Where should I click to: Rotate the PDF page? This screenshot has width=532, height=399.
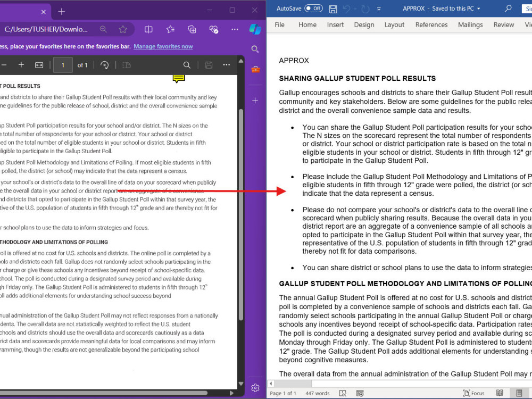104,65
